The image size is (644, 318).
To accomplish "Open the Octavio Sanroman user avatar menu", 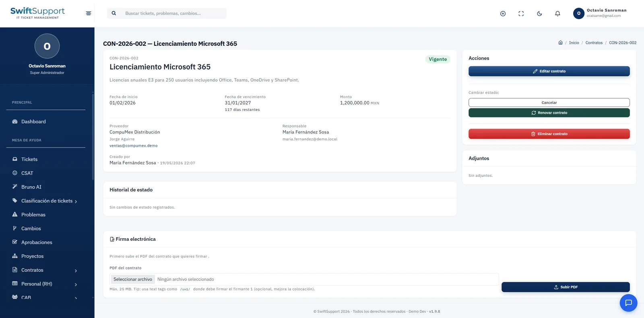I will tap(579, 13).
